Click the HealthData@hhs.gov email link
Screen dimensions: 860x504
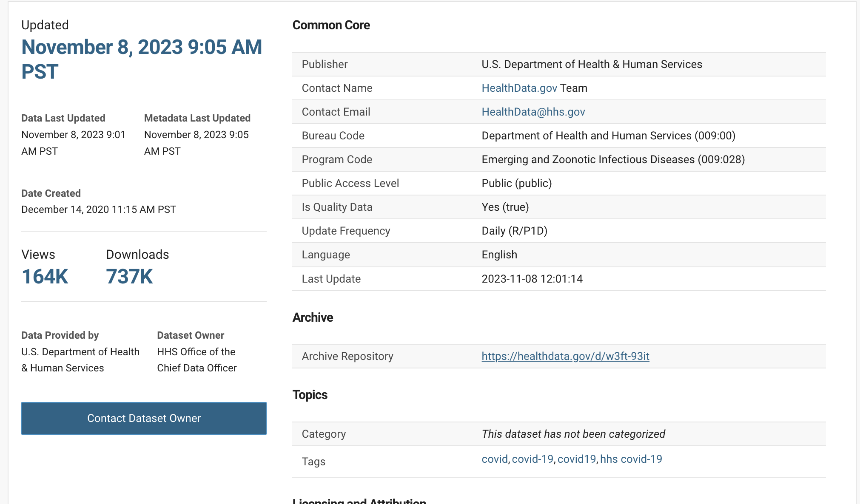pyautogui.click(x=533, y=112)
